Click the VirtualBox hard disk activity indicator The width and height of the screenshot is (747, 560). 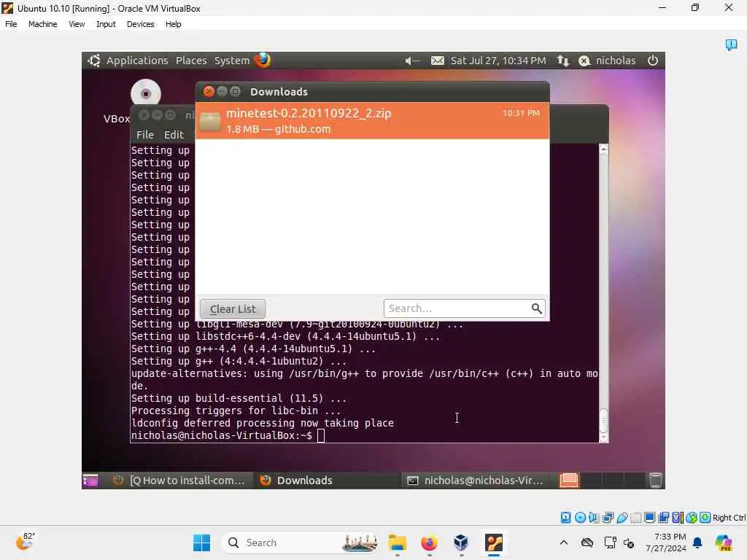(565, 518)
